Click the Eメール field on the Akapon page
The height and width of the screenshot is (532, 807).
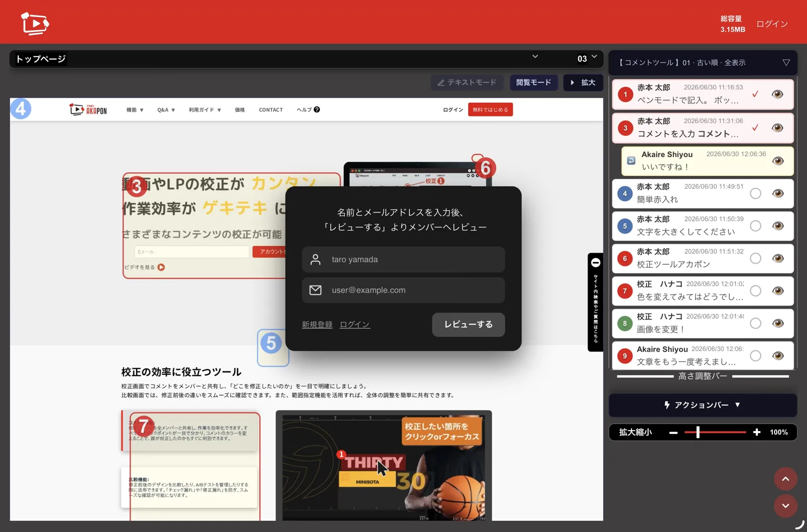pos(192,252)
